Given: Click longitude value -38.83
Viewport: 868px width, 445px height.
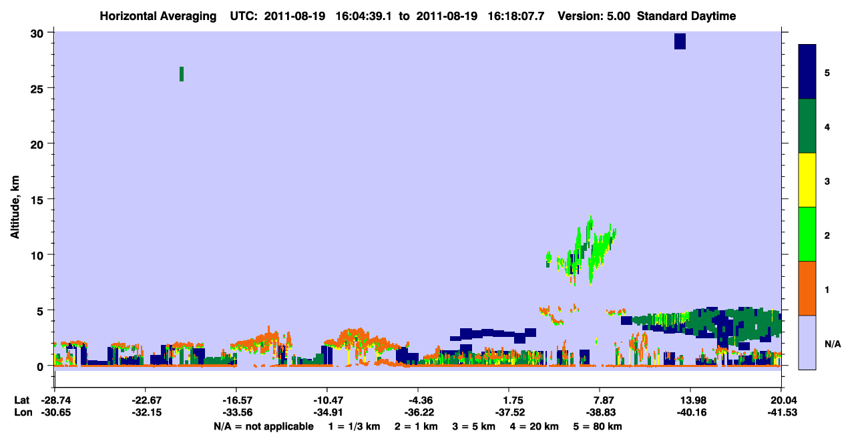Looking at the screenshot, I should pos(600,412).
